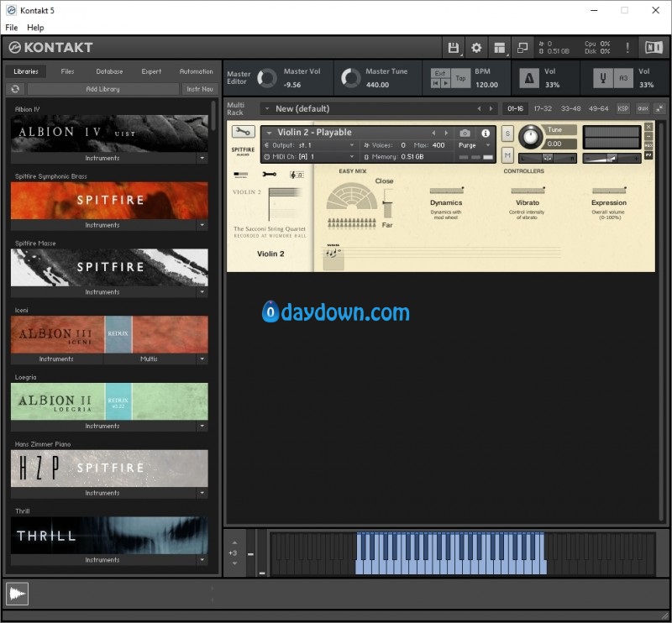Click the snapshot camera icon on Violin 2

coord(465,133)
